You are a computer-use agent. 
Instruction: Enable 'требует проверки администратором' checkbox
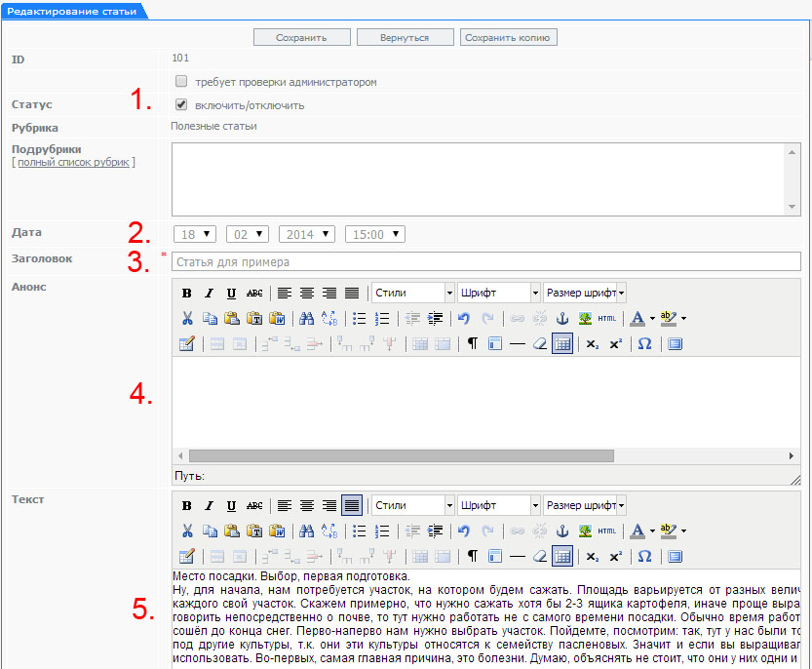181,82
